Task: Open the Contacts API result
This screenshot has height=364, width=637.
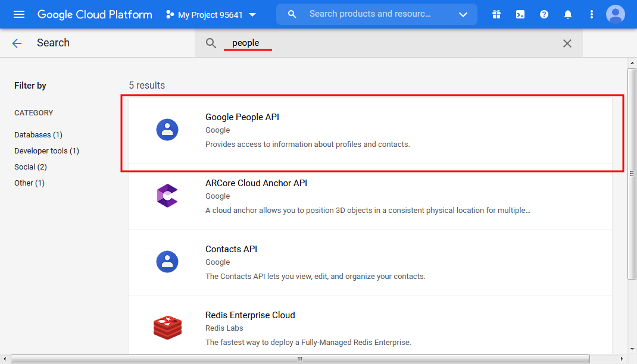Action: pyautogui.click(x=370, y=263)
